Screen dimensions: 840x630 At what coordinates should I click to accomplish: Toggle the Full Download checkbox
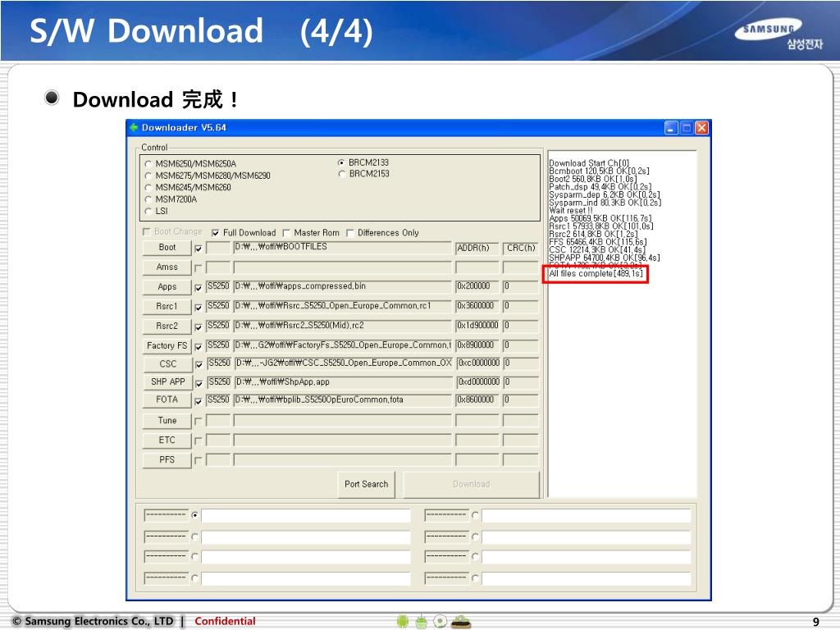click(216, 233)
